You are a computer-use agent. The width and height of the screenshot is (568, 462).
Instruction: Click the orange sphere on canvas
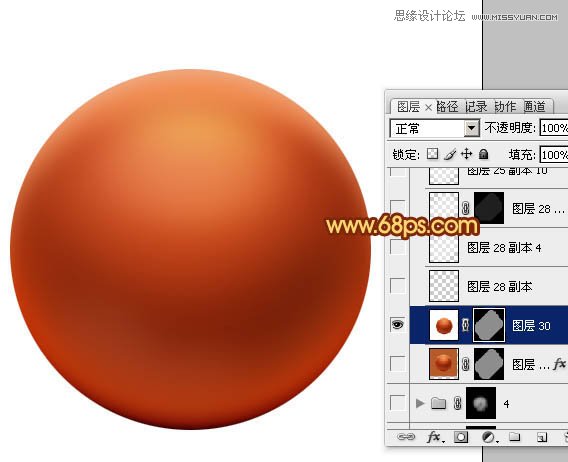click(x=191, y=249)
